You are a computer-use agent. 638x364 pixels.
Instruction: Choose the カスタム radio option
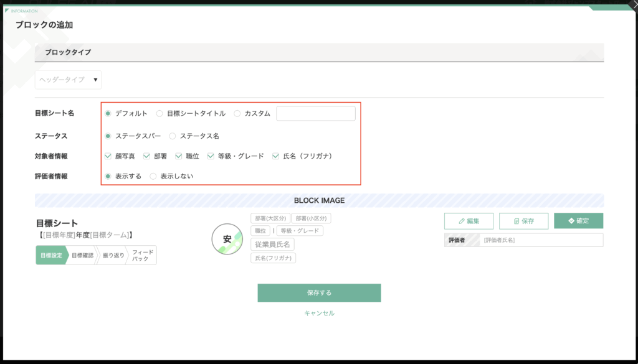(237, 113)
